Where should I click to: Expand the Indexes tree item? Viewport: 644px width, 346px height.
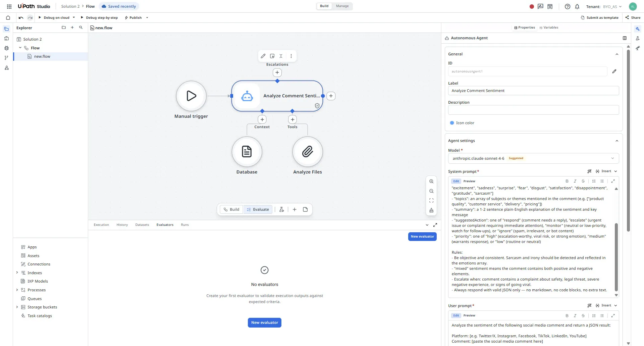pos(17,273)
